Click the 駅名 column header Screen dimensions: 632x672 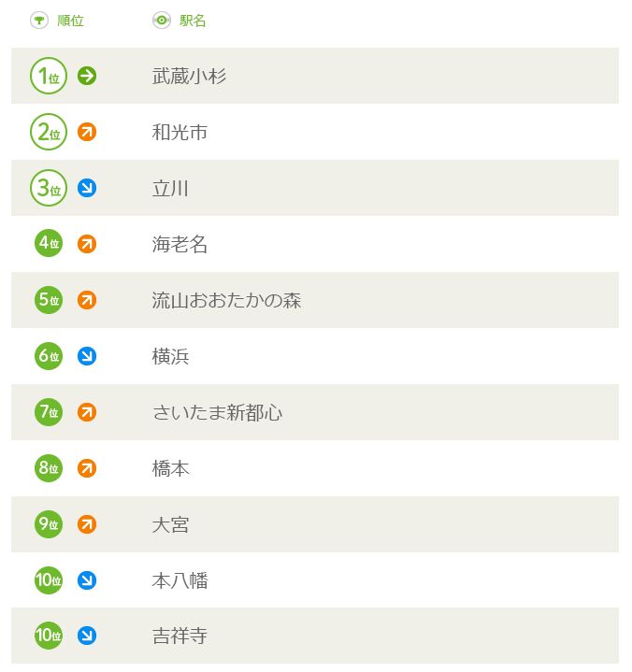pyautogui.click(x=193, y=21)
